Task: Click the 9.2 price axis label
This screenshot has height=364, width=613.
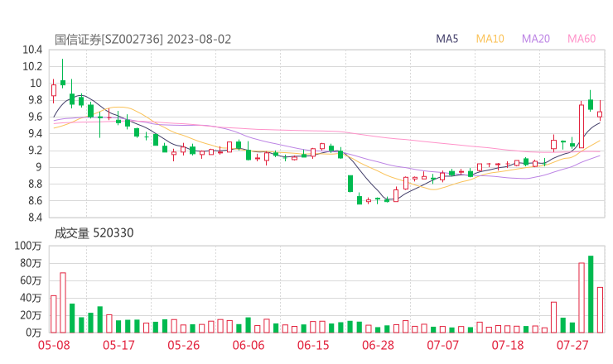Action: pos(35,151)
